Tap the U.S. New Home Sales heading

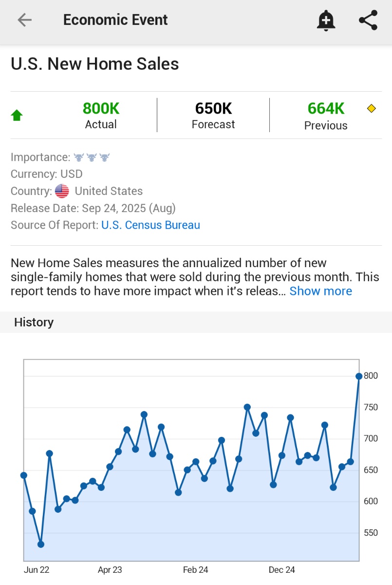tap(95, 64)
